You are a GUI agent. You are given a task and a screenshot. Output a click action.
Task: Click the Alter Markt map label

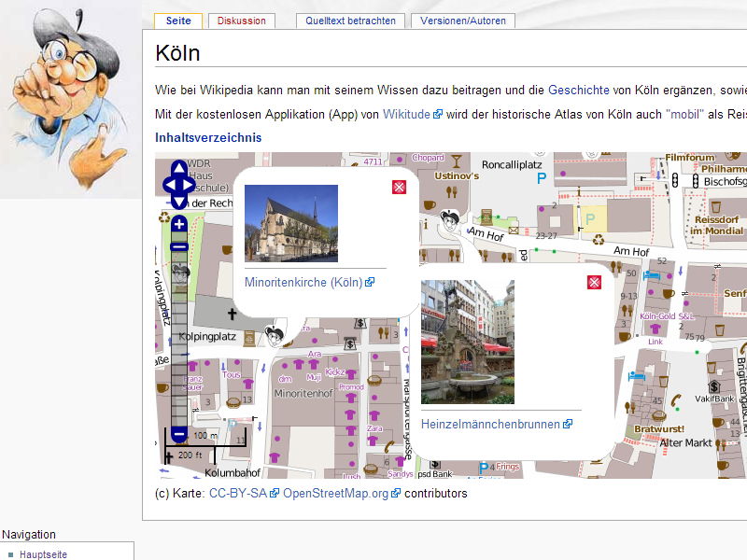(x=685, y=442)
